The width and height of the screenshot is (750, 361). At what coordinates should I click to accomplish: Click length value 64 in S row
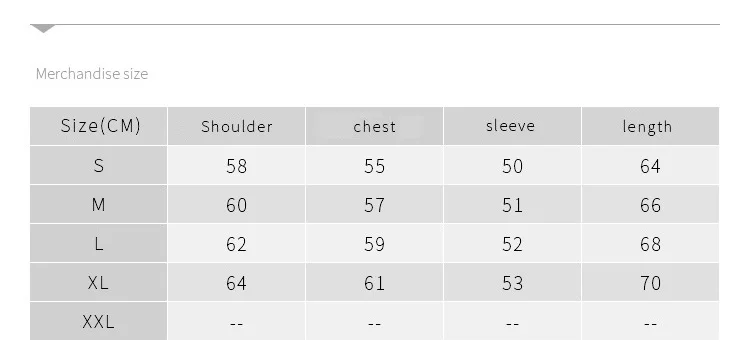click(650, 166)
